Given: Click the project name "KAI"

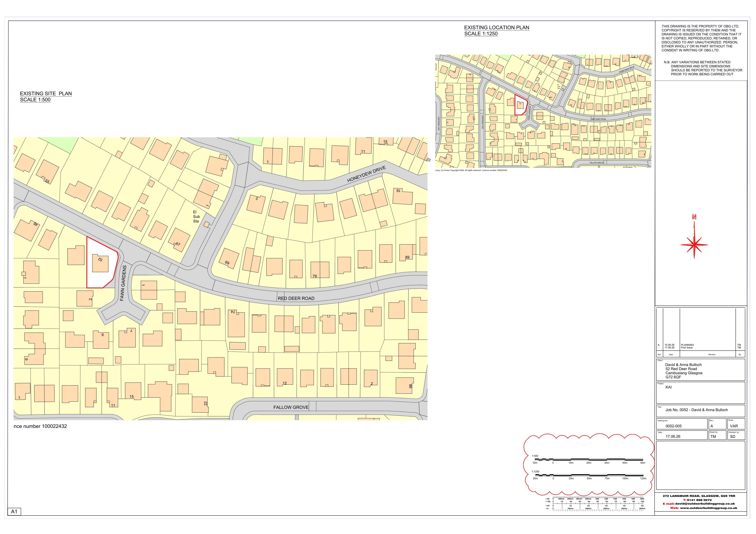Looking at the screenshot, I should (x=668, y=387).
